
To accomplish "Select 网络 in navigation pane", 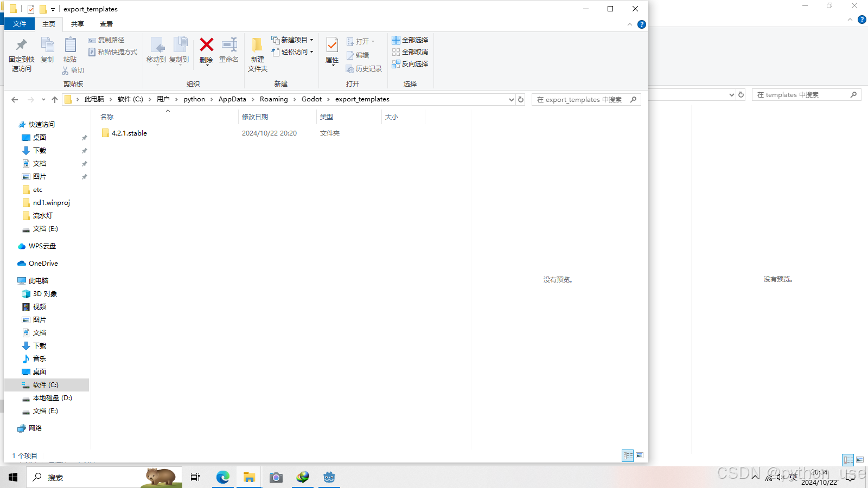I will (x=35, y=428).
